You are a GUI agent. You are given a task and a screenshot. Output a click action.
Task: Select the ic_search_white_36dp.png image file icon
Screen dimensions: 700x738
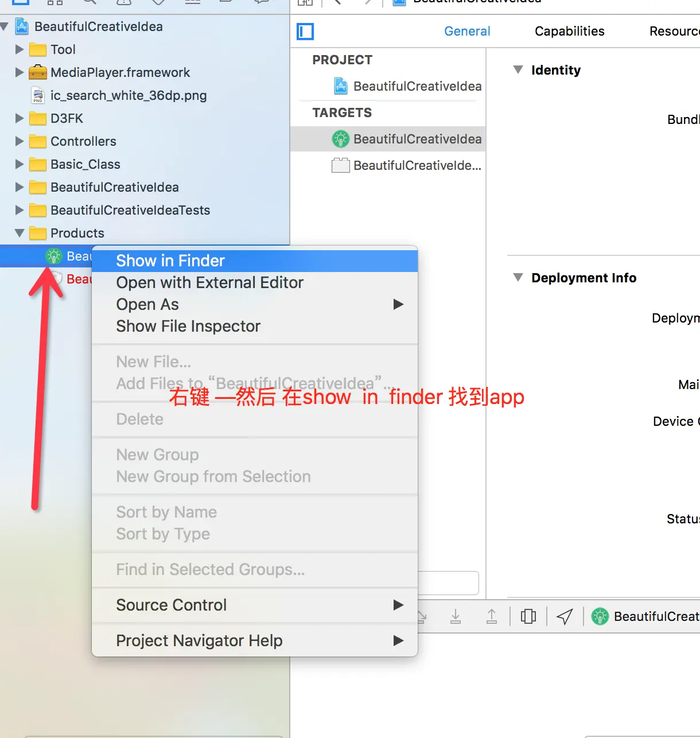pyautogui.click(x=38, y=95)
